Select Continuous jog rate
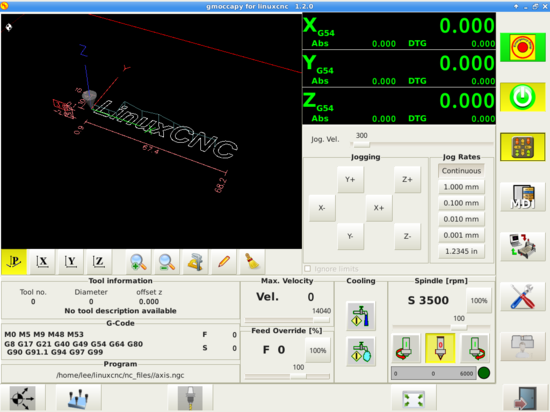The image size is (550, 412). 461,171
